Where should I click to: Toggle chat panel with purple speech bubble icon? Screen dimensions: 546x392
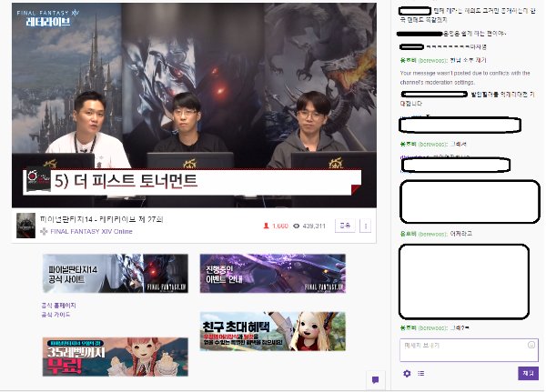pos(375,380)
